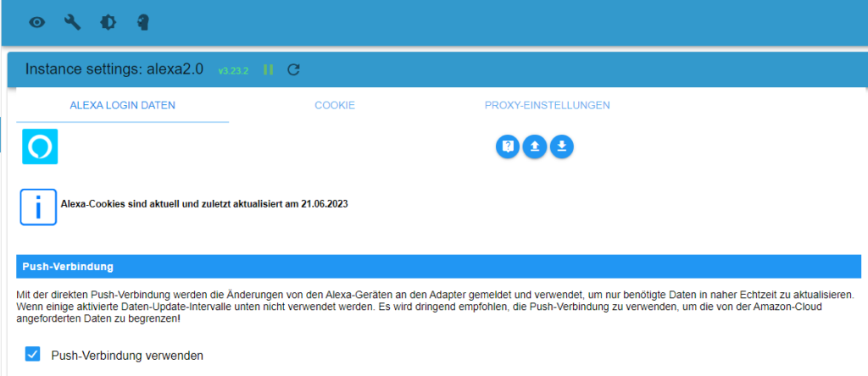Toggle the Push-Verbindung verwenden checkbox

[33, 355]
